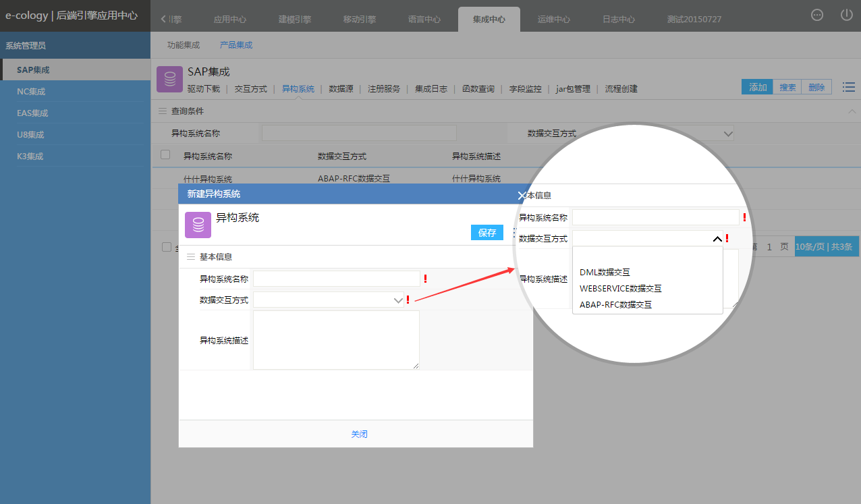This screenshot has height=504, width=861.
Task: Switch to 语言中心 tab
Action: pos(424,20)
